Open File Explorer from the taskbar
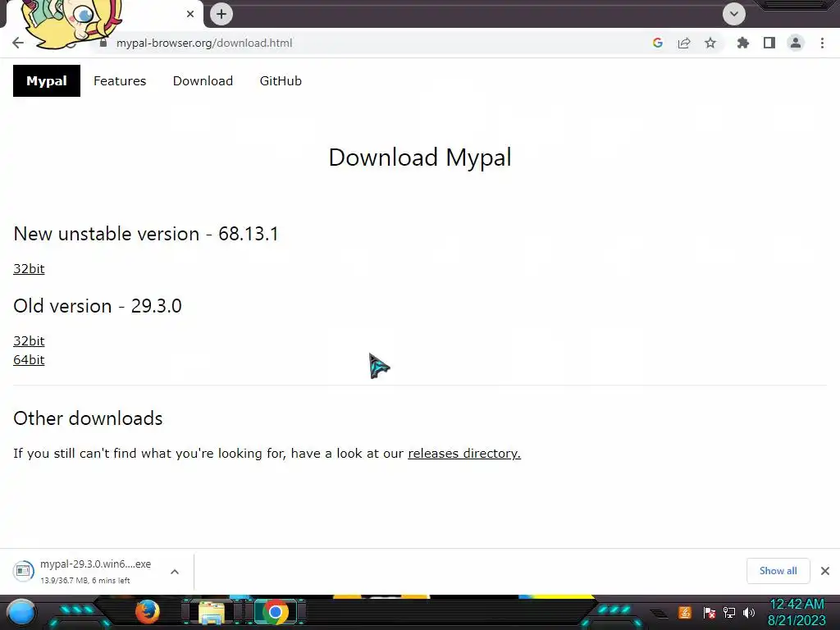 (212, 612)
